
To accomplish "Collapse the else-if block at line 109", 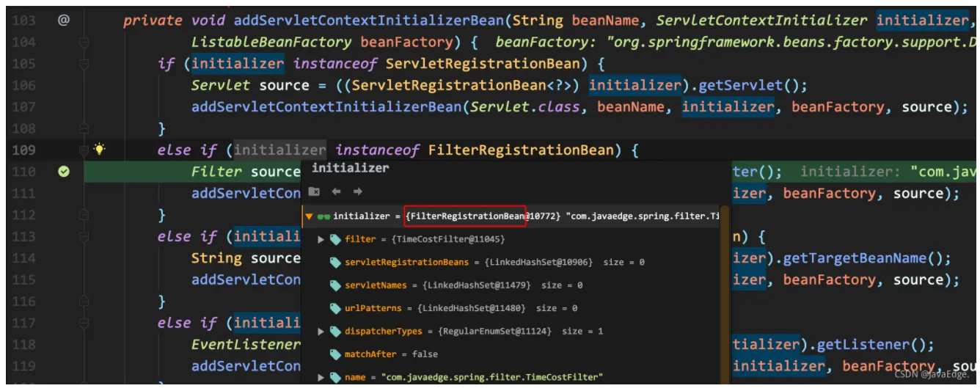I will [x=84, y=150].
